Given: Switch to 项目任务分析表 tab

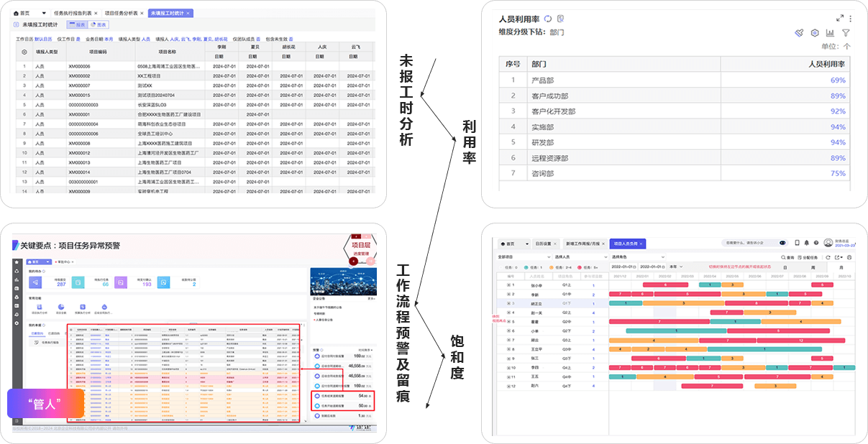Looking at the screenshot, I should click(x=122, y=13).
